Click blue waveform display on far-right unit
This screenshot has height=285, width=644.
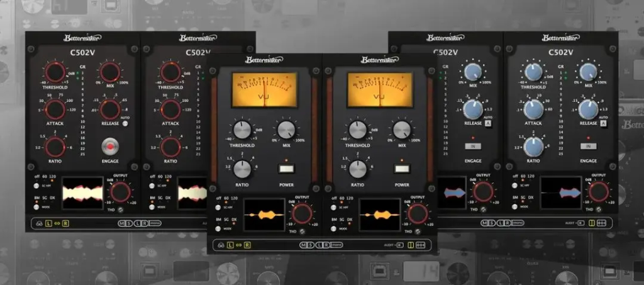tap(560, 193)
